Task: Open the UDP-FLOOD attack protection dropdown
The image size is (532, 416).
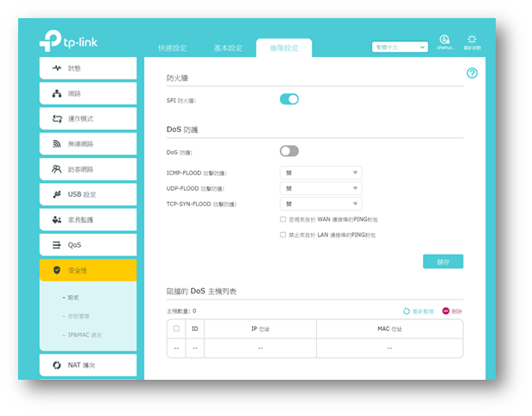Action: pos(320,188)
